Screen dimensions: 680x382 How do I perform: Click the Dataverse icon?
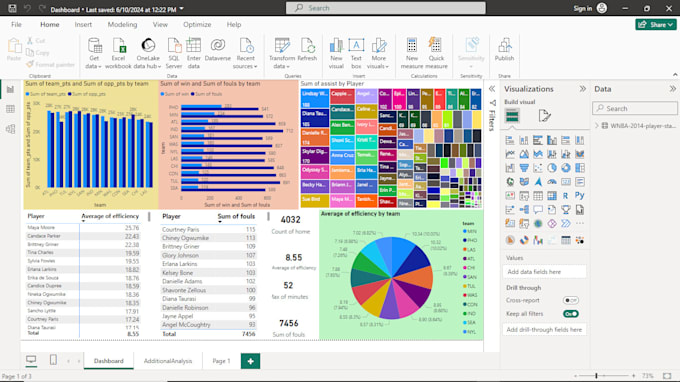(x=218, y=50)
